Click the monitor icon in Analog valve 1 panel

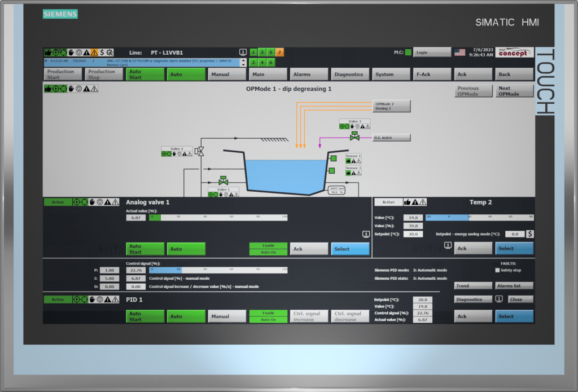point(366,234)
